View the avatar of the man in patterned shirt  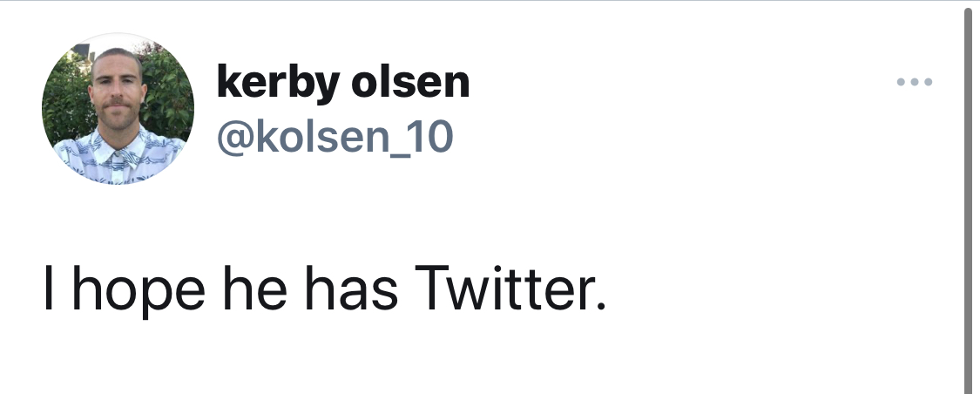pos(118,109)
